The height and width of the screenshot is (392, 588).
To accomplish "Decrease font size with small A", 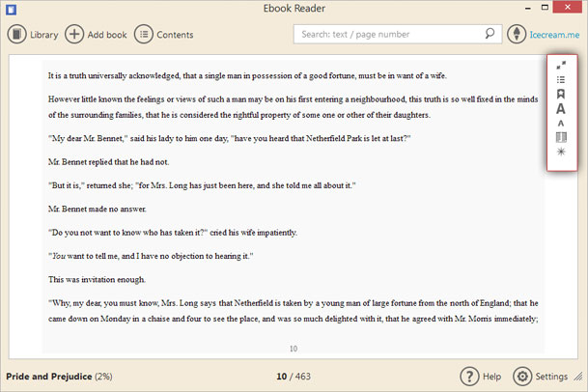I will coord(561,123).
